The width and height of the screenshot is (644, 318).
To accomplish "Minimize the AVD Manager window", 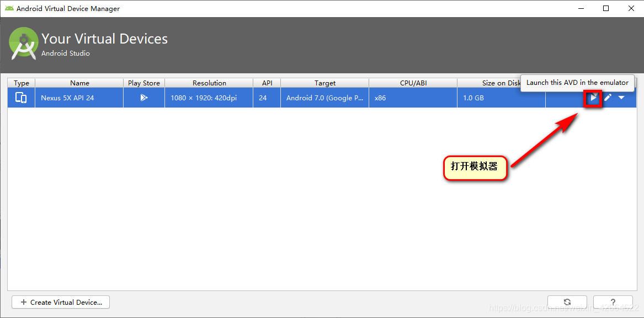I will (581, 8).
